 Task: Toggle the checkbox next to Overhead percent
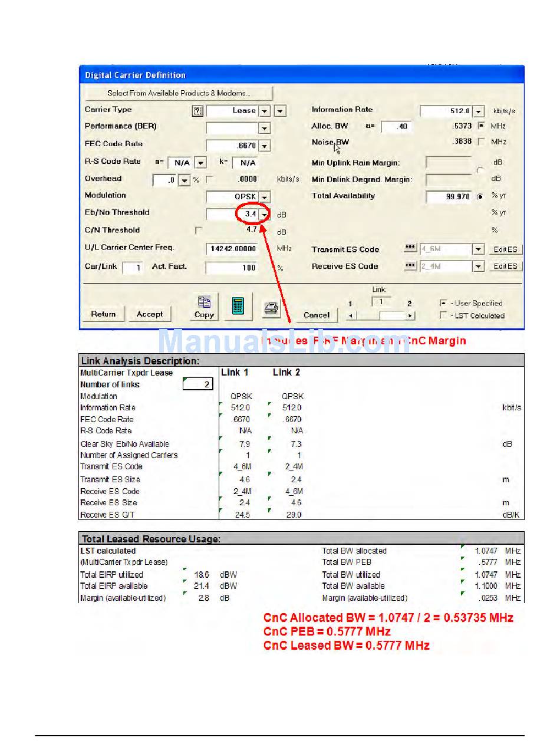tap(209, 179)
